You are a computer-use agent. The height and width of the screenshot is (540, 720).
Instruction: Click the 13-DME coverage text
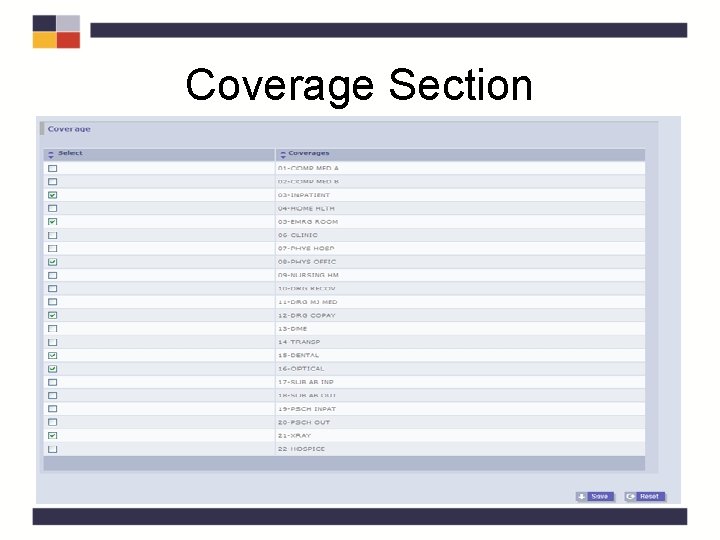click(x=292, y=329)
